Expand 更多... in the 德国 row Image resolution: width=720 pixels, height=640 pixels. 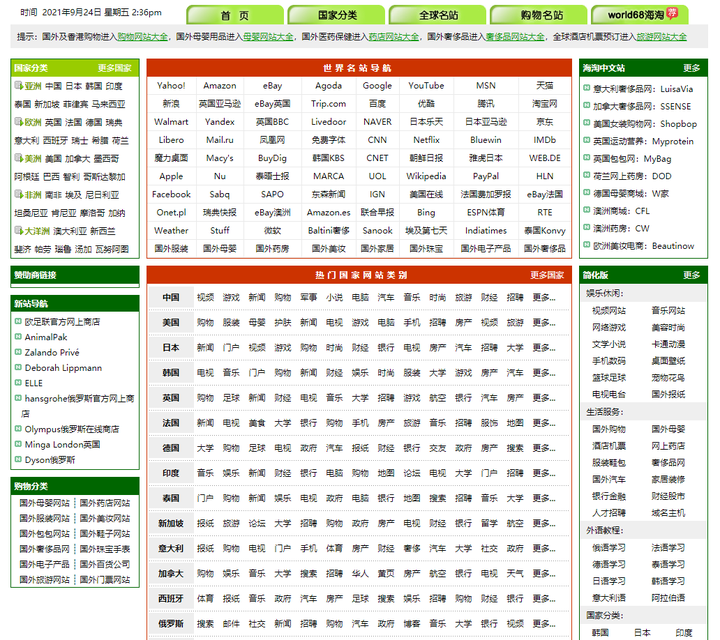(544, 448)
